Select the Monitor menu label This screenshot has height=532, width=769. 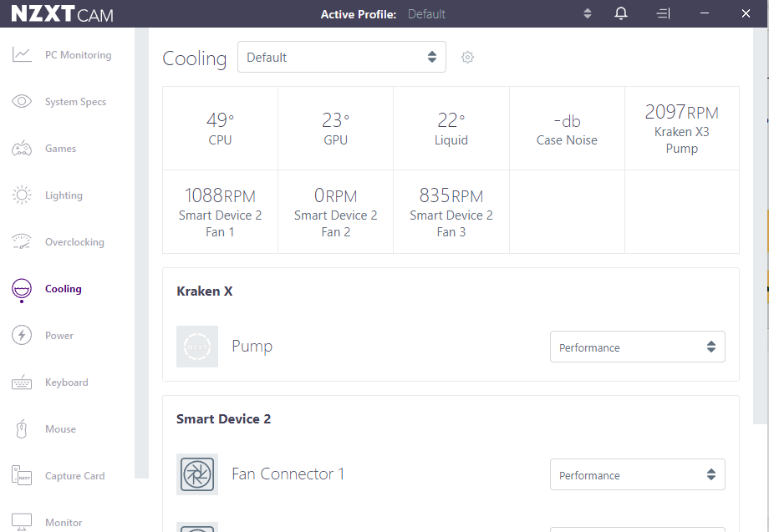tap(64, 523)
